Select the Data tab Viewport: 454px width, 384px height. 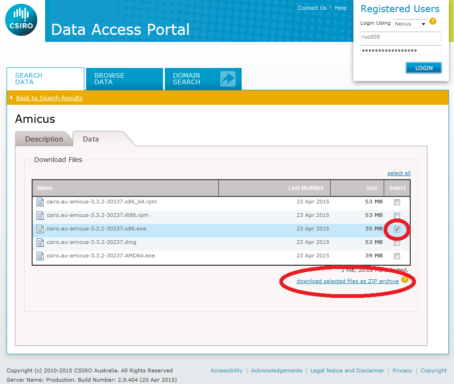click(x=91, y=139)
